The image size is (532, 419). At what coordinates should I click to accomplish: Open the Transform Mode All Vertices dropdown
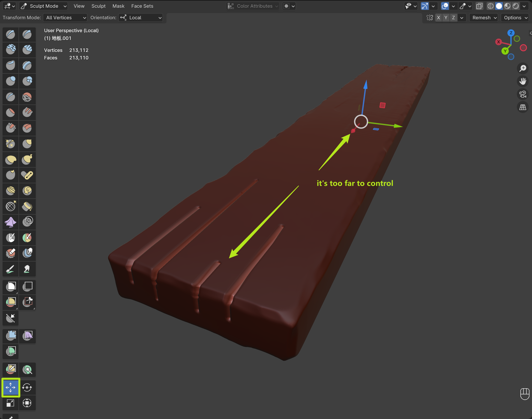65,18
